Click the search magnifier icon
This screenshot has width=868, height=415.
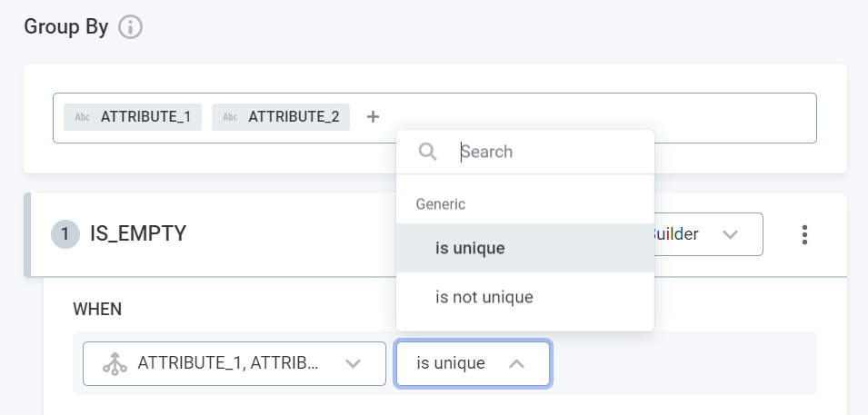click(427, 152)
